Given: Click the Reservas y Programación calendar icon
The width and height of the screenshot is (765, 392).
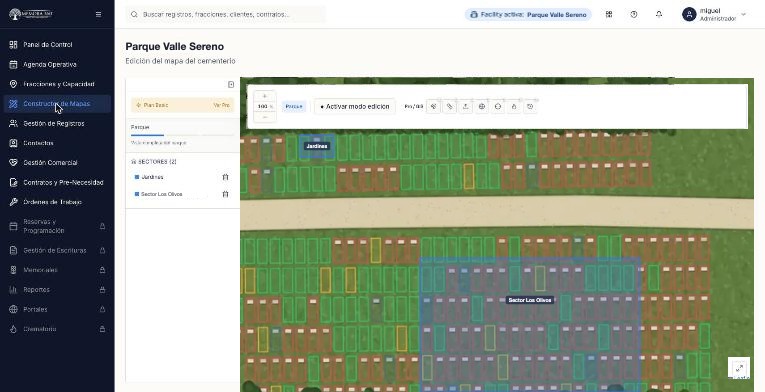Looking at the screenshot, I should (13, 226).
